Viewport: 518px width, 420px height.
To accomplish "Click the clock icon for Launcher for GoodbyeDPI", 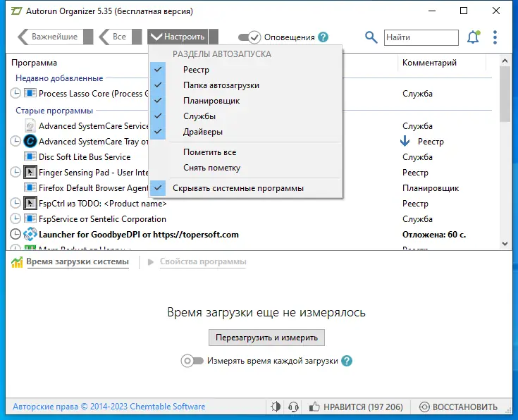I will [16, 234].
